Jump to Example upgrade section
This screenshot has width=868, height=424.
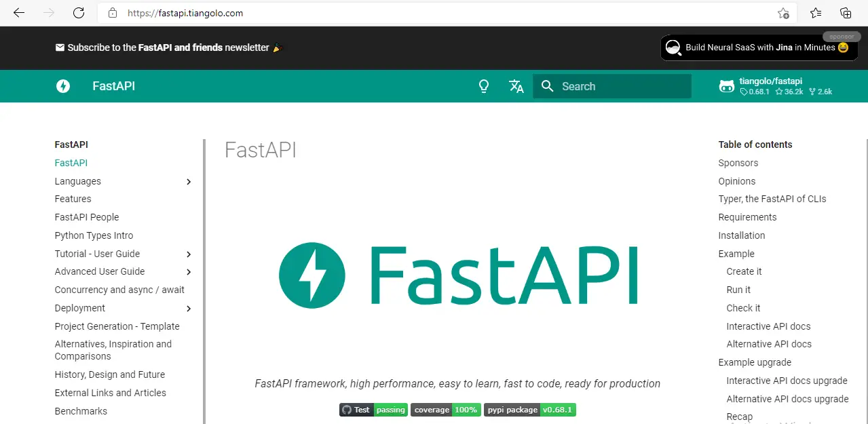coord(755,362)
